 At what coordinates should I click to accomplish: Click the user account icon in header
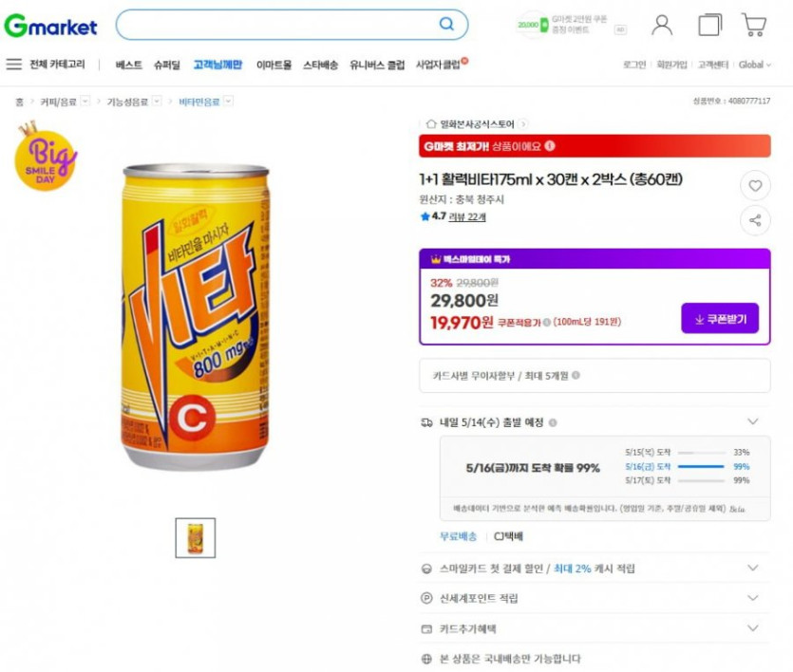point(662,23)
